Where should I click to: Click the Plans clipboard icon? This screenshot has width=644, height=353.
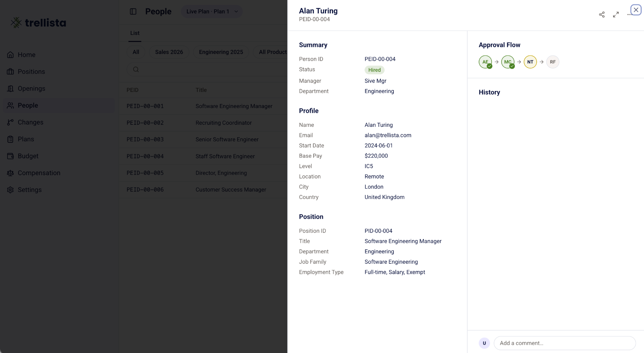pos(10,139)
